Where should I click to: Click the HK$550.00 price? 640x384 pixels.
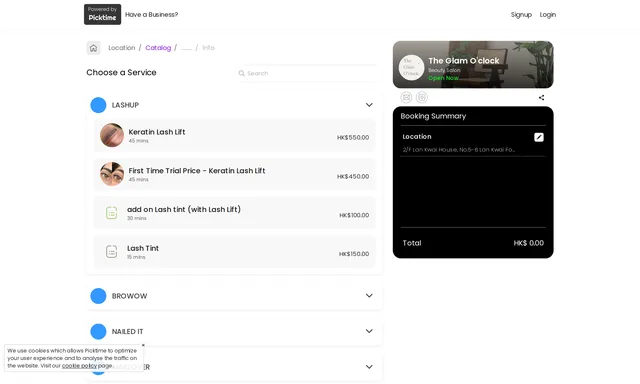[x=353, y=138]
